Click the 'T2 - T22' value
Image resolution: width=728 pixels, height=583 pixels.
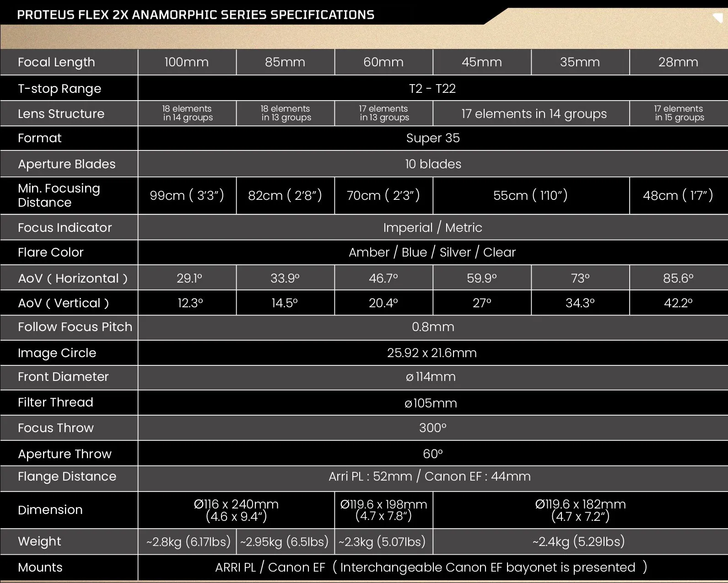pos(432,89)
